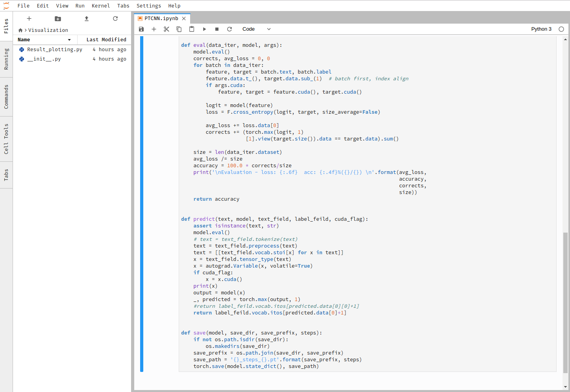
Task: Close the PTCNN.ipynb tab
Action: pos(184,18)
